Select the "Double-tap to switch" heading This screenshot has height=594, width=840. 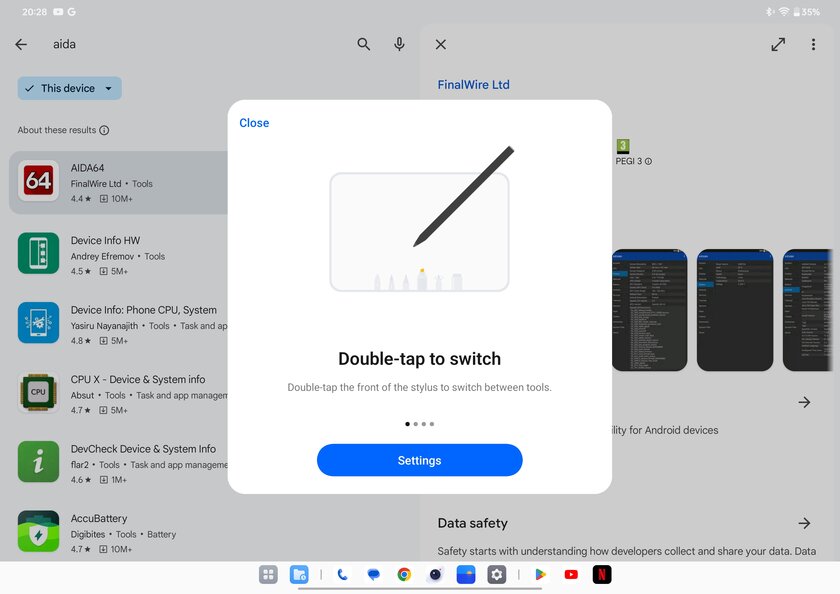pyautogui.click(x=419, y=359)
